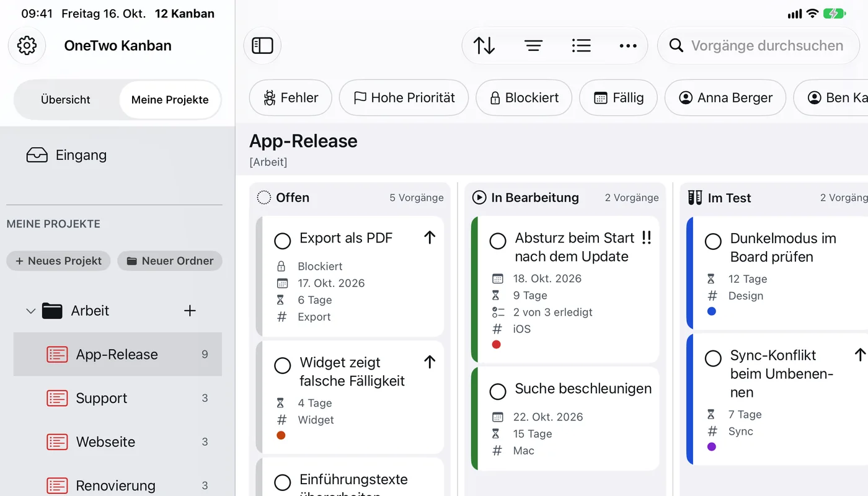This screenshot has width=868, height=496.
Task: Filter issues by Blockiert
Action: tap(523, 98)
